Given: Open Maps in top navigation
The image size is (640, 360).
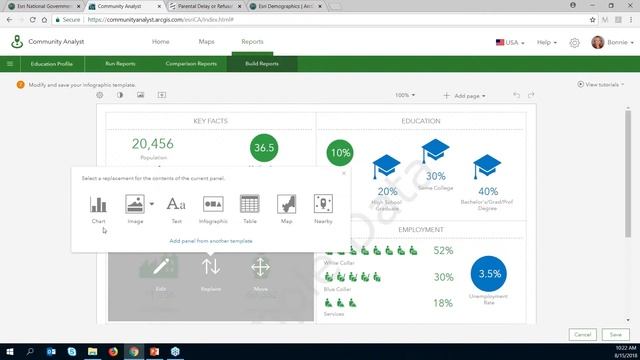Looking at the screenshot, I should (207, 42).
